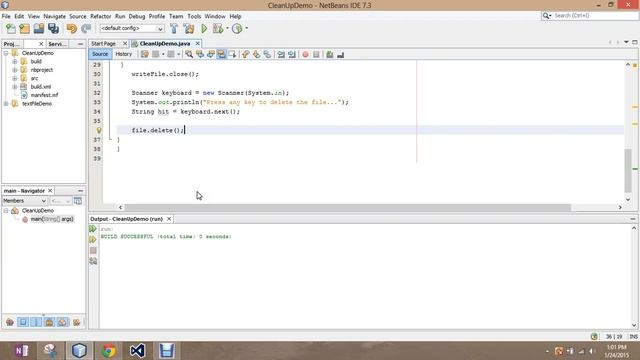Viewport: 640px width, 360px height.
Task: Click the hint lightbulb on line 36
Action: (x=99, y=130)
